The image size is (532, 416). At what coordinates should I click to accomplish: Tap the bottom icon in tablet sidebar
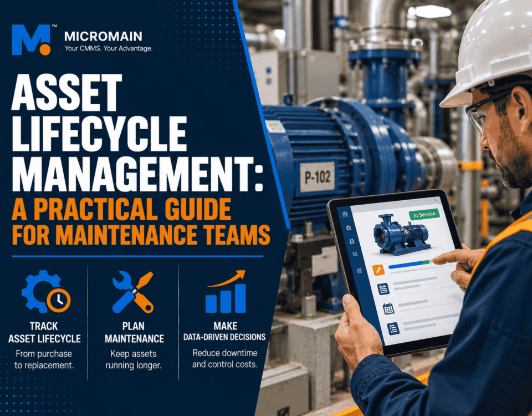[x=360, y=271]
